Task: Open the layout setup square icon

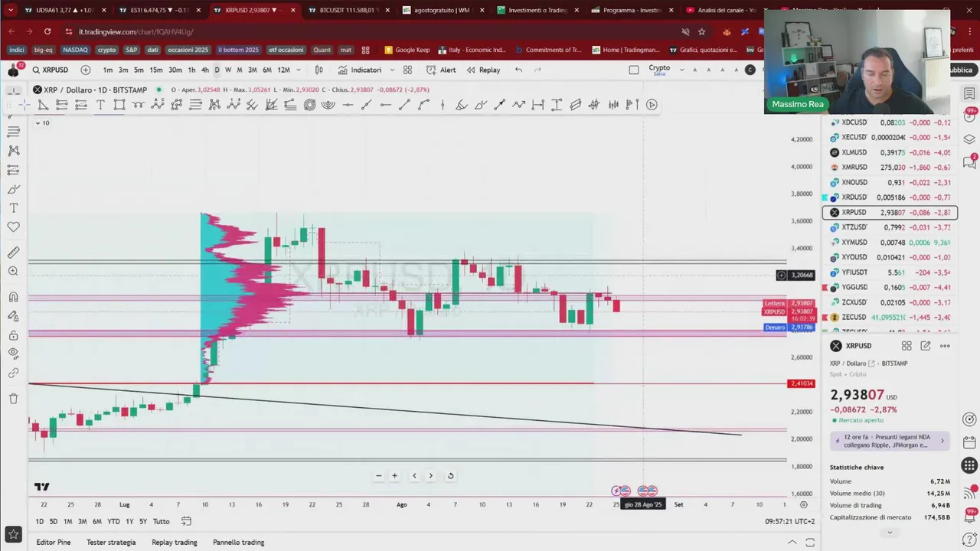Action: (x=634, y=70)
